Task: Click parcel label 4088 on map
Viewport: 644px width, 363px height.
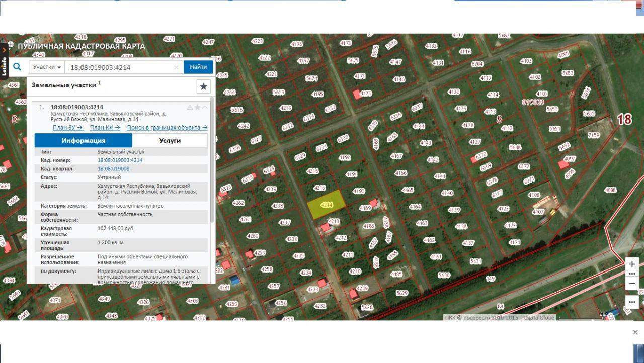Action: [x=610, y=190]
